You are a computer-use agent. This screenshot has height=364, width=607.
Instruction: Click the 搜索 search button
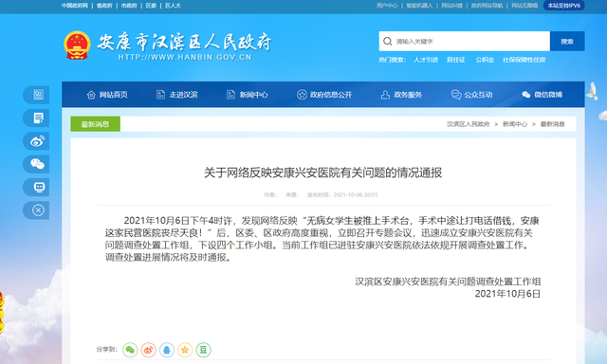click(x=567, y=42)
